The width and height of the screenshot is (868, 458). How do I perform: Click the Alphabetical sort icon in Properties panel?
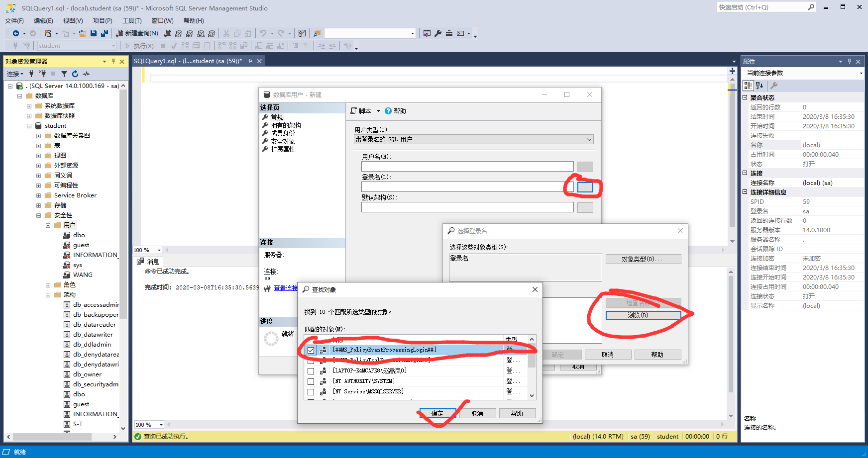(x=759, y=86)
